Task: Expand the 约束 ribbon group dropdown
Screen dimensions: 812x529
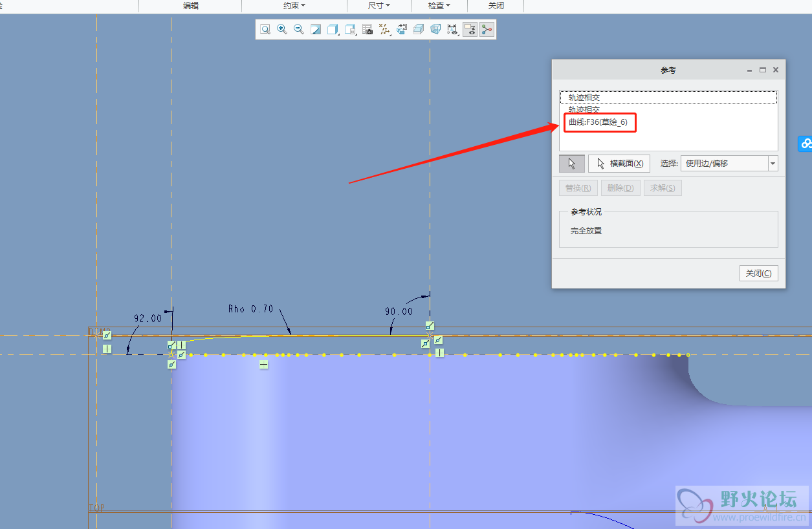Action: pos(294,5)
